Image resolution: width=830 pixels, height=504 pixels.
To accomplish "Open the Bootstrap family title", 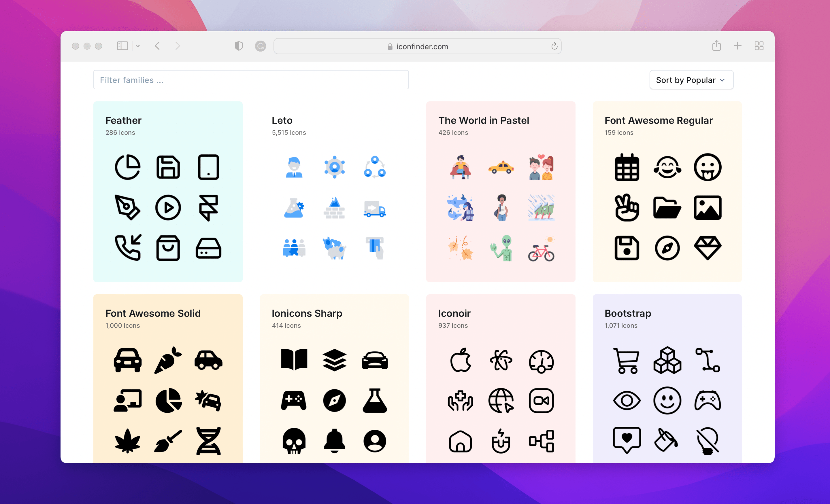I will pos(628,313).
